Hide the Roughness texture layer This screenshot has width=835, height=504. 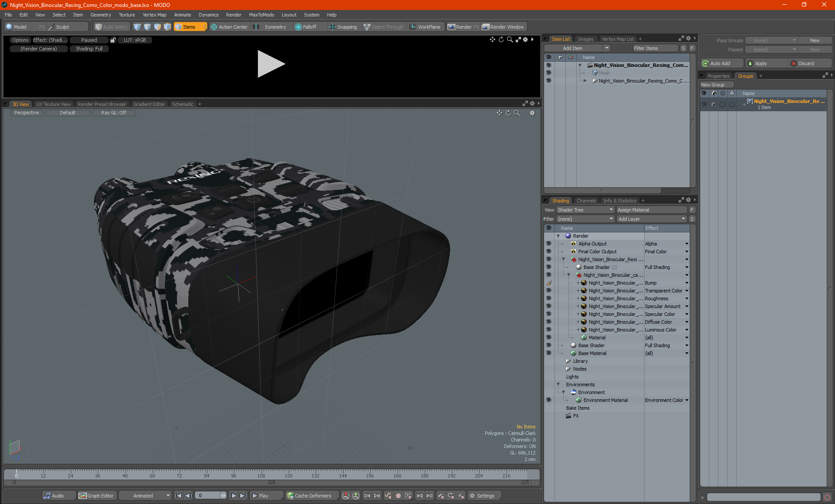tap(548, 298)
